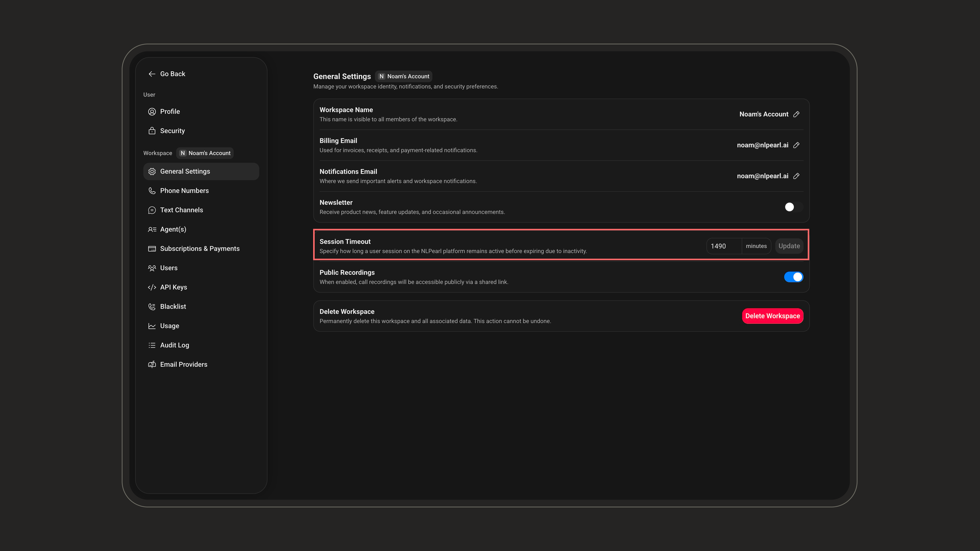The height and width of the screenshot is (551, 980).
Task: Open Email Providers settings
Action: 201,364
